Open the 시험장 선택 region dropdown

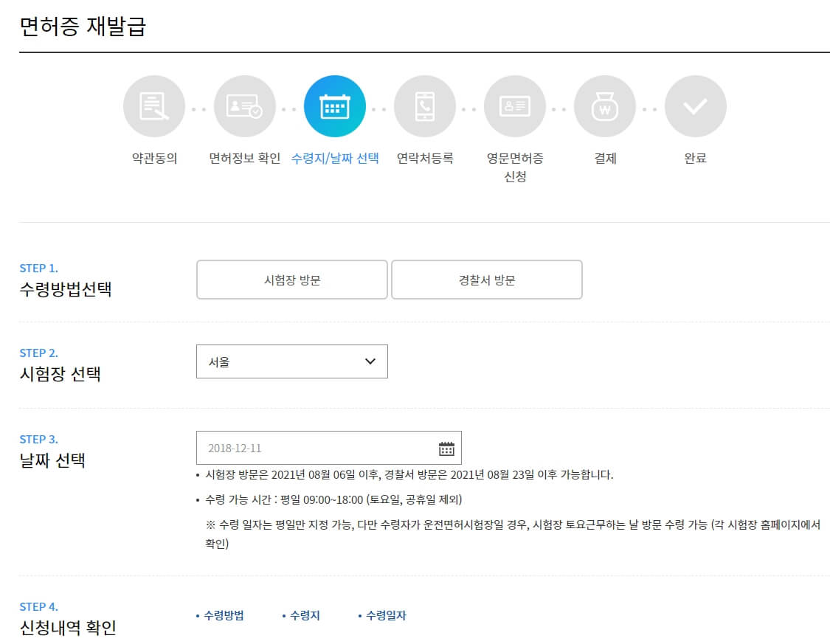pyautogui.click(x=291, y=361)
